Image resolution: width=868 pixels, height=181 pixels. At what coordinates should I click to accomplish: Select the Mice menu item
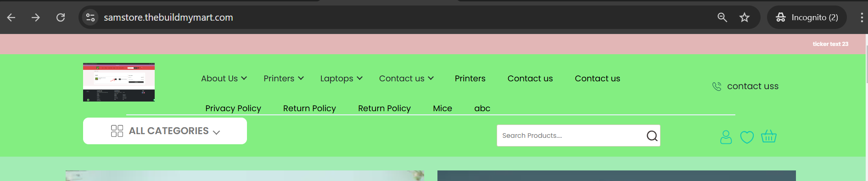tap(442, 108)
